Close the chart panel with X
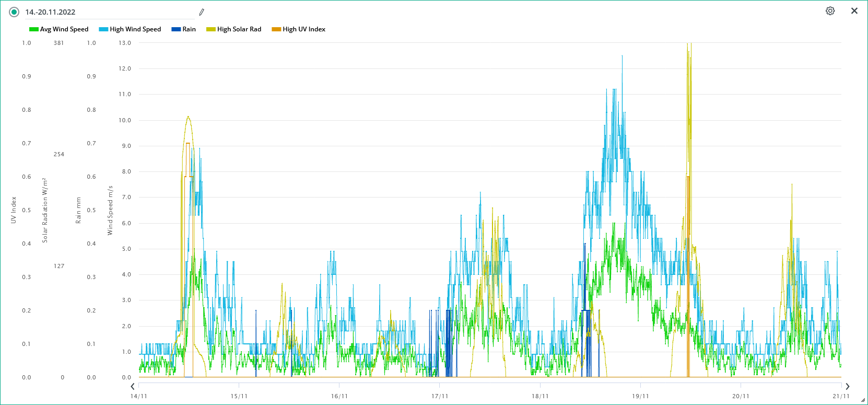868x405 pixels. [x=854, y=11]
